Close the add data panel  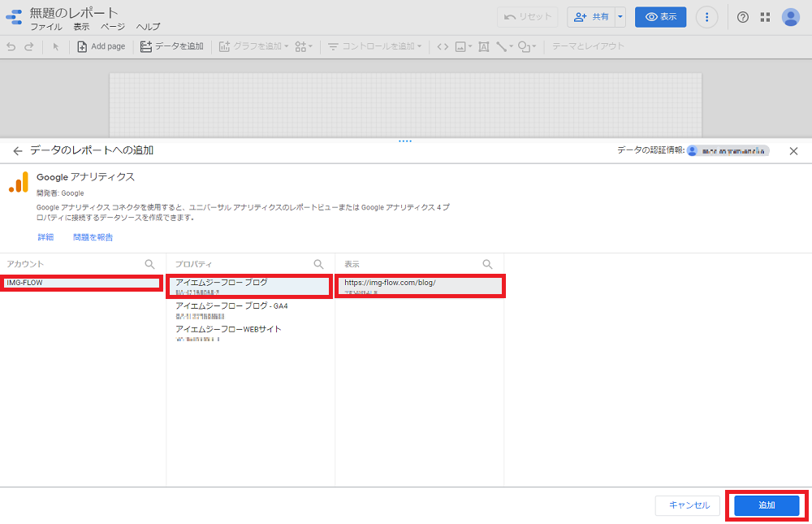coord(793,151)
